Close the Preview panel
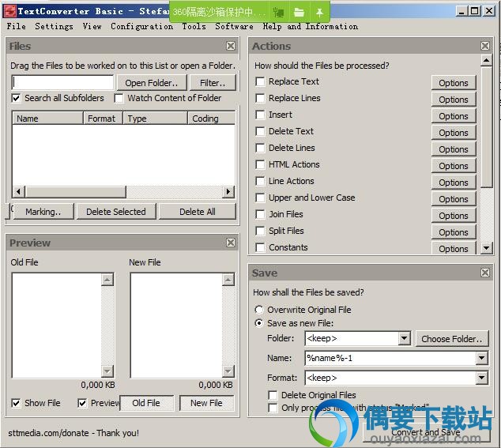Screen dimensions: 501x448 231,243
